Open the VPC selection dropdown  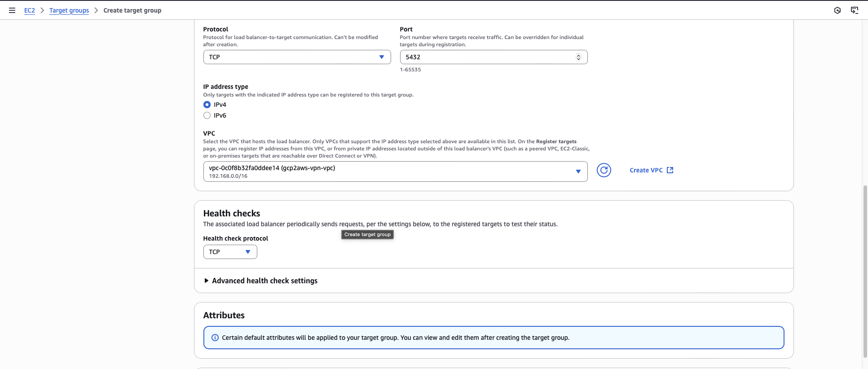(395, 171)
